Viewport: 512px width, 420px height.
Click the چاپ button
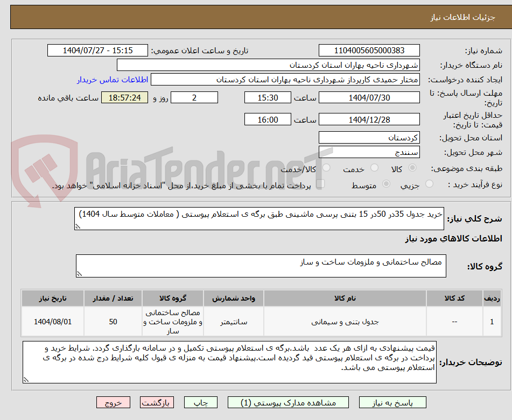click(x=200, y=402)
